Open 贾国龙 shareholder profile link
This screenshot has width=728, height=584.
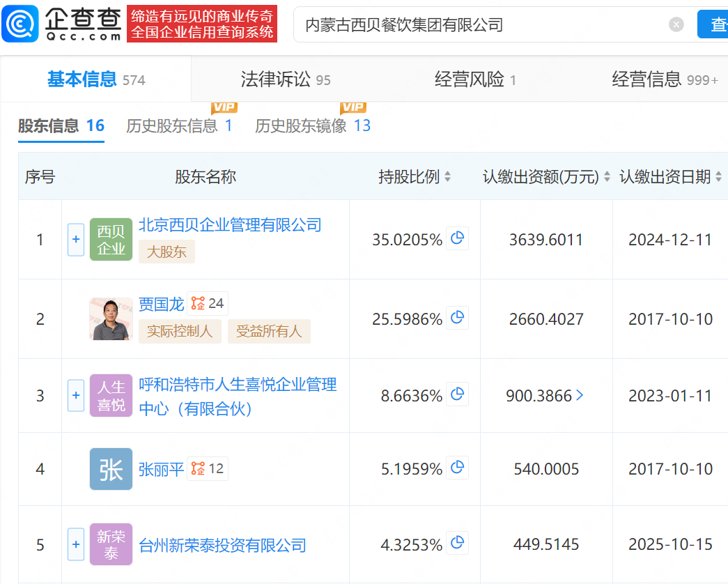161,304
